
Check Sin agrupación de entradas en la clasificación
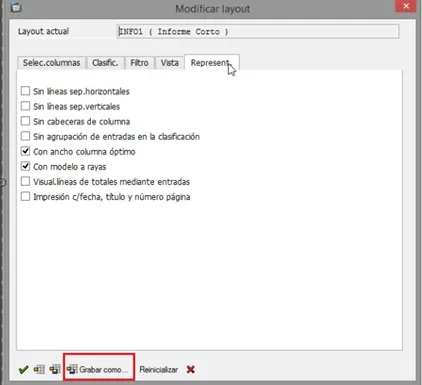[25, 136]
